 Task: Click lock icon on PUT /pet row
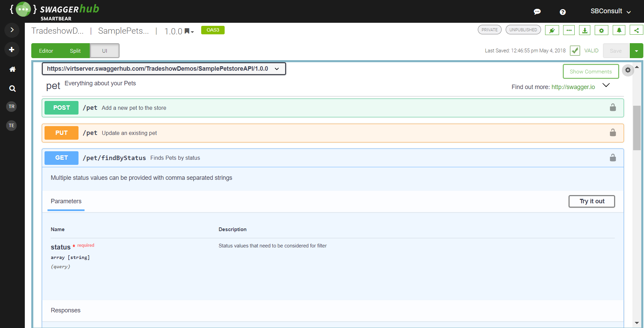click(x=613, y=133)
